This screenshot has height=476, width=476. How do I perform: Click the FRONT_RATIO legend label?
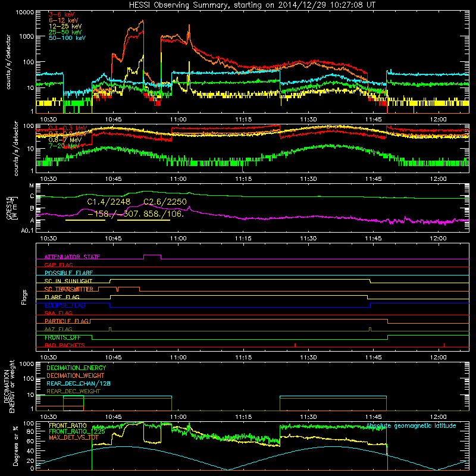pyautogui.click(x=68, y=425)
